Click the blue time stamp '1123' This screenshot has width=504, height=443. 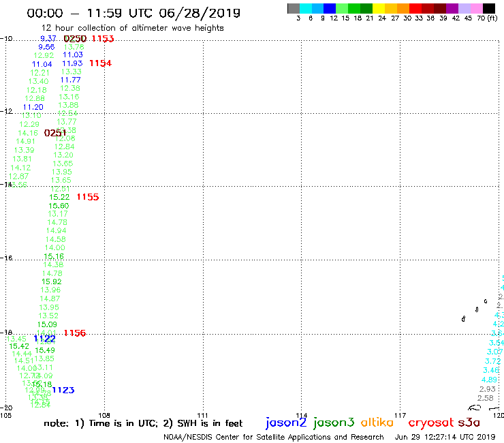click(63, 390)
